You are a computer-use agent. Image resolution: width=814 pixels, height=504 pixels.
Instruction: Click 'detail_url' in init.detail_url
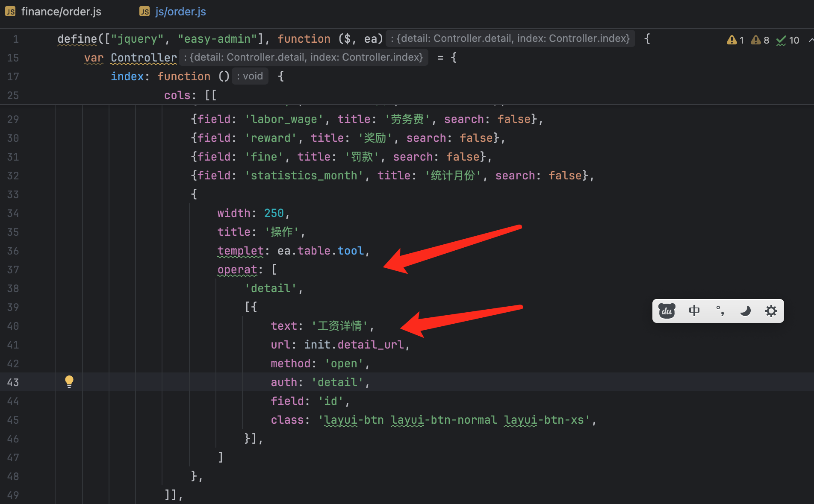371,345
